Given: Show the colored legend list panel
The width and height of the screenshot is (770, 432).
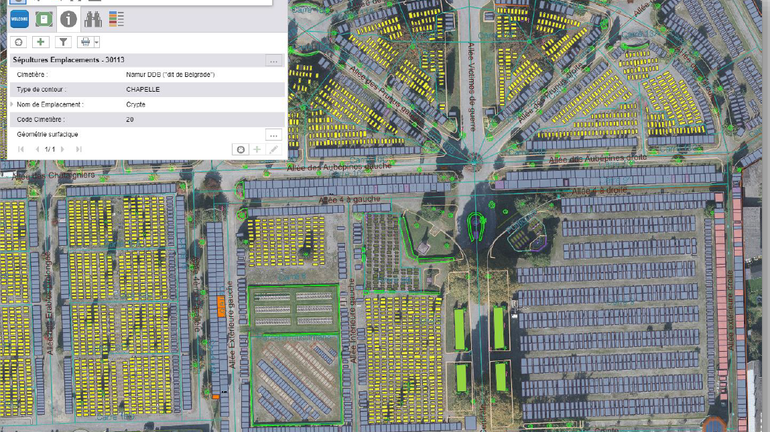Looking at the screenshot, I should click(x=117, y=19).
